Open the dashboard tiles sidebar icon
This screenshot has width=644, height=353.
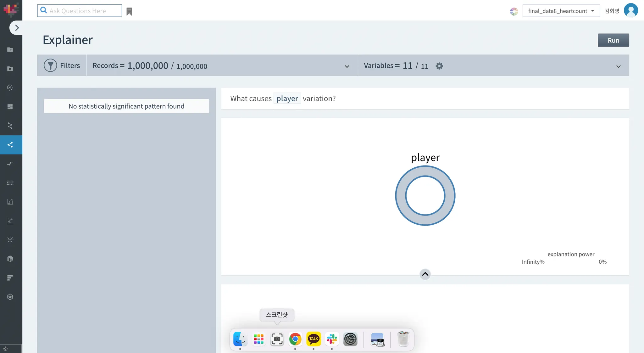point(10,107)
